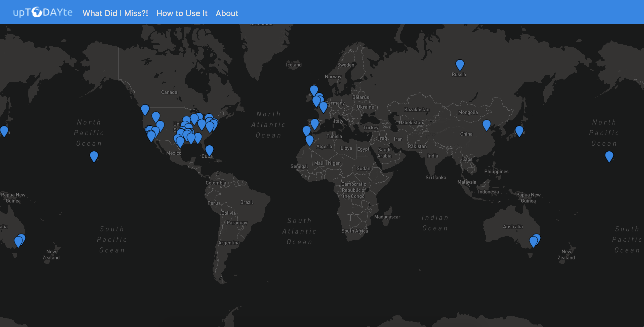Click the marker over Morocco near Algeria
The height and width of the screenshot is (327, 644).
[309, 140]
